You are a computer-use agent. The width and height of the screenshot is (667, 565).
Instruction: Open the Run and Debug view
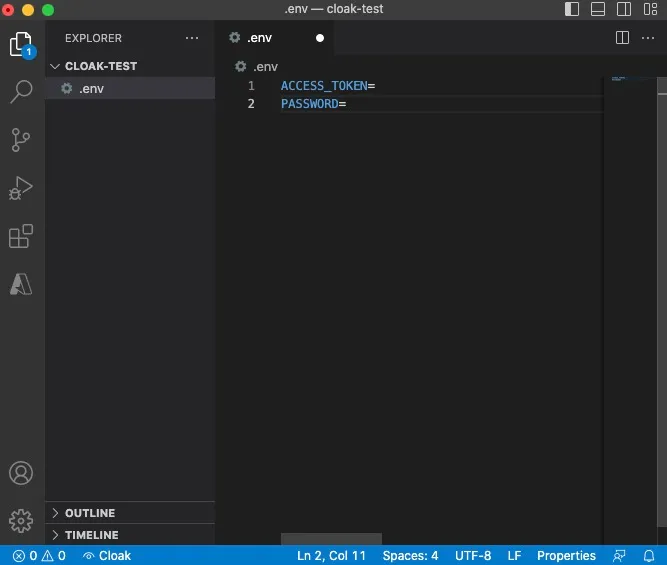point(20,188)
